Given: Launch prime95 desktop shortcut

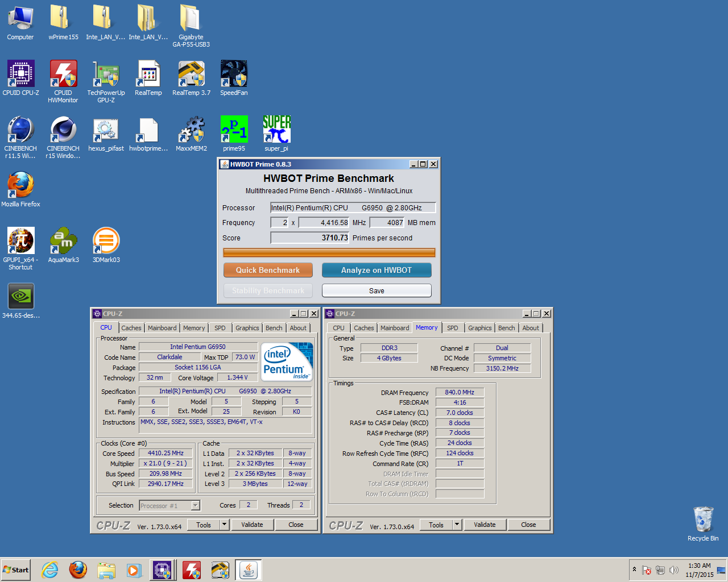Looking at the screenshot, I should (x=234, y=134).
